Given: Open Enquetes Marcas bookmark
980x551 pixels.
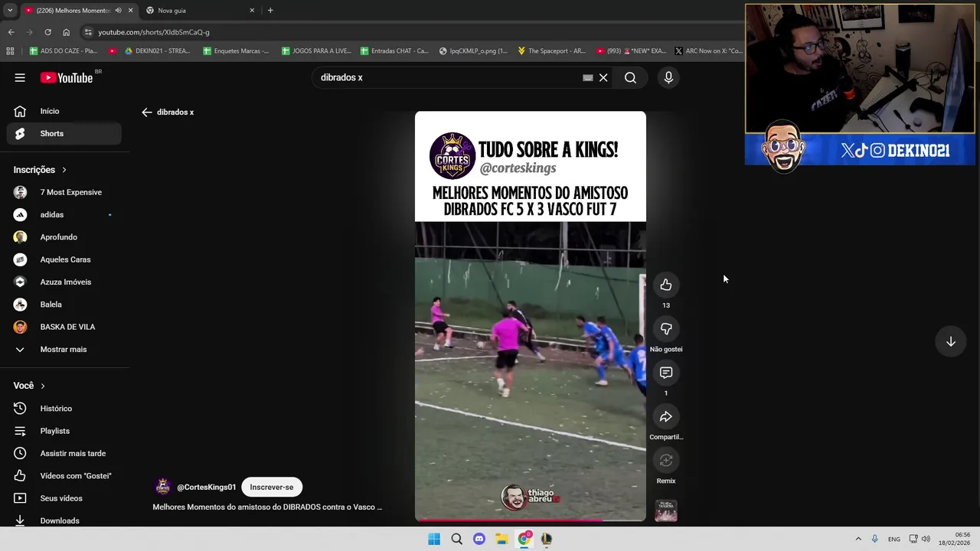Looking at the screenshot, I should click(x=236, y=51).
